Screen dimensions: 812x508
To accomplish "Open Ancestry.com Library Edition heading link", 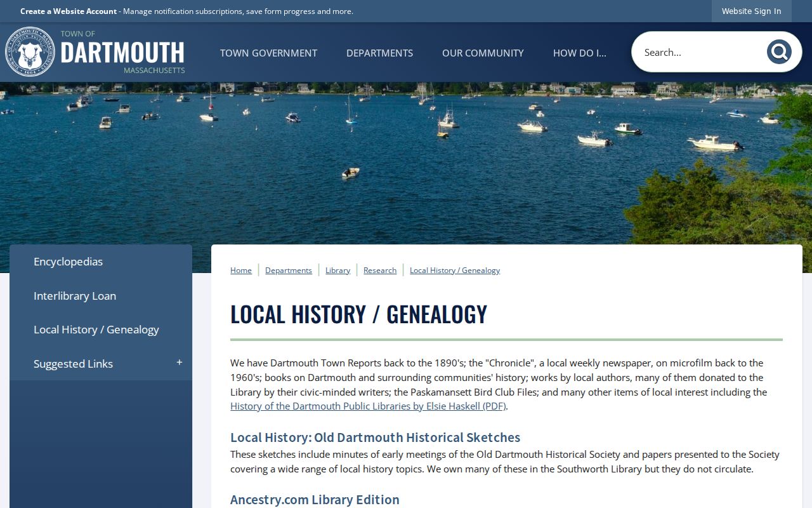I will (x=315, y=500).
